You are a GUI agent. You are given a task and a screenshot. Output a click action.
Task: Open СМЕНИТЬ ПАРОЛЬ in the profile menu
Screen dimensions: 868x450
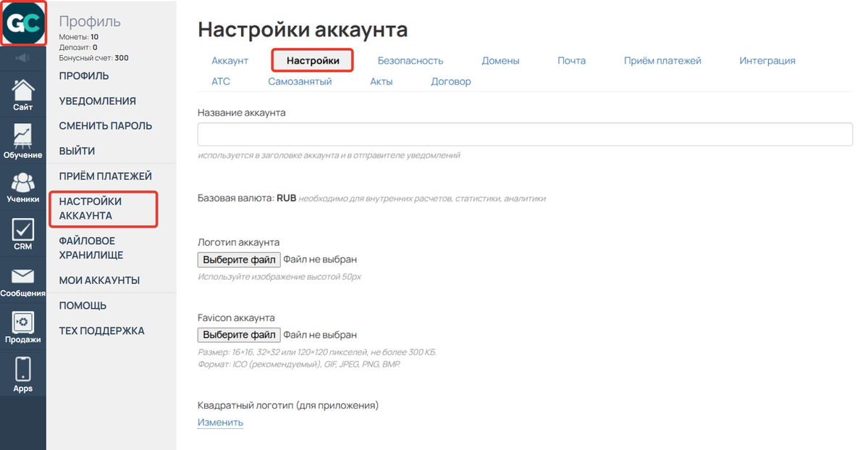(106, 125)
